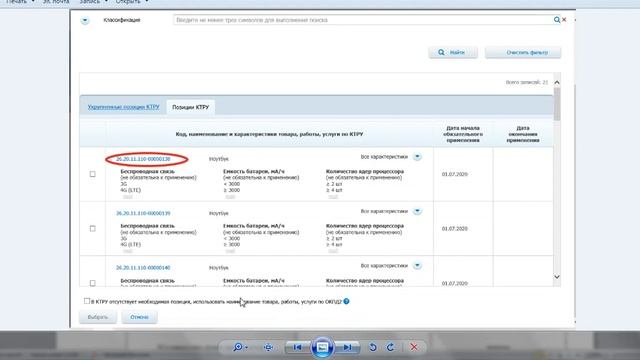
Task: Click the Эл. почта menu item
Action: pos(56,2)
